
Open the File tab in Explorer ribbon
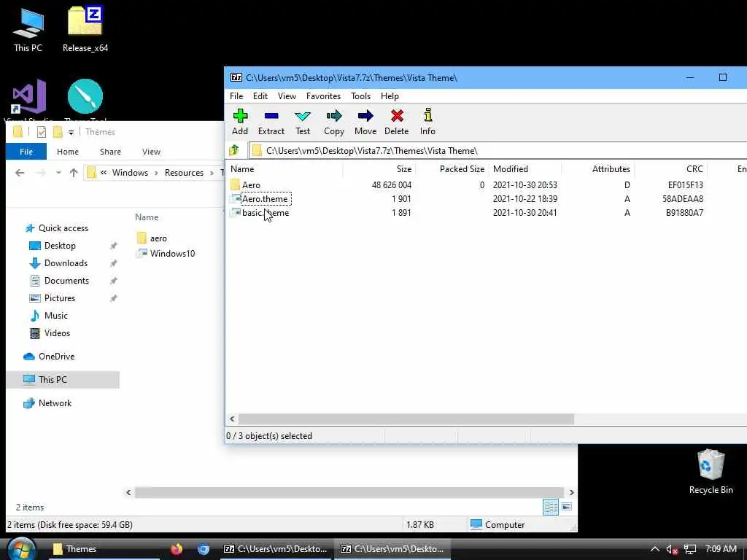[26, 152]
